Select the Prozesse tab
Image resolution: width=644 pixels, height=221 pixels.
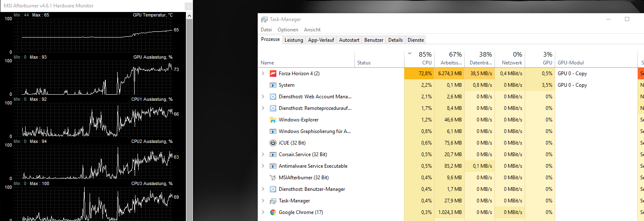pyautogui.click(x=270, y=40)
